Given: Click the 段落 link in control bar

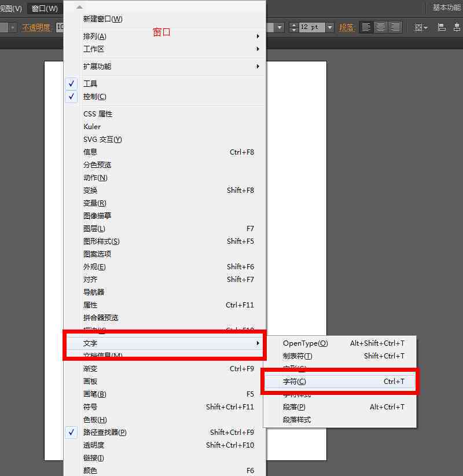Looking at the screenshot, I should pyautogui.click(x=347, y=28).
